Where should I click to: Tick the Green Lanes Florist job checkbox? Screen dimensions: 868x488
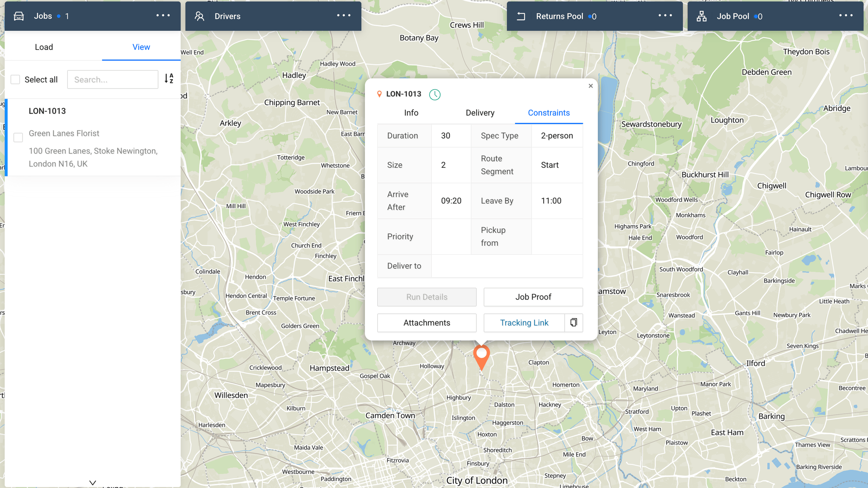click(x=18, y=137)
